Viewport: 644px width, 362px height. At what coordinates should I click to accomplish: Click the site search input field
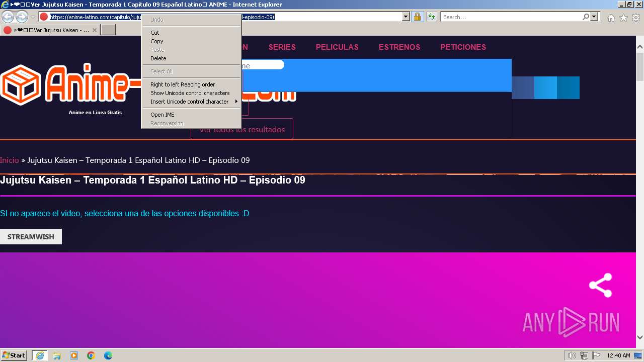click(x=263, y=65)
